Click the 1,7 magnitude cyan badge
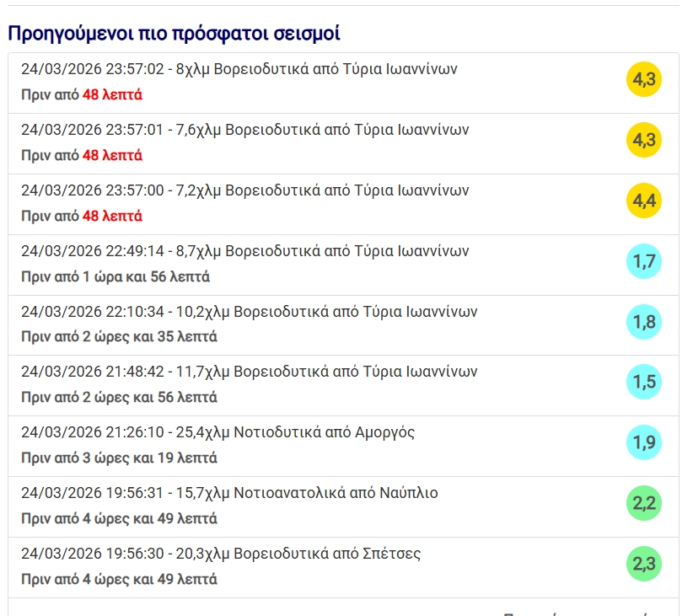This screenshot has height=616, width=693. click(644, 261)
